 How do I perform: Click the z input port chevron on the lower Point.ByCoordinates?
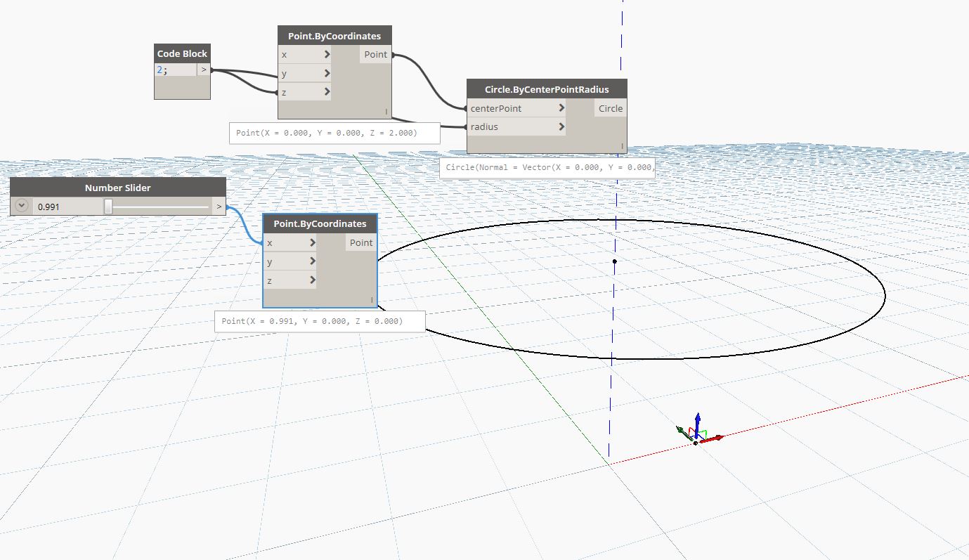click(313, 280)
